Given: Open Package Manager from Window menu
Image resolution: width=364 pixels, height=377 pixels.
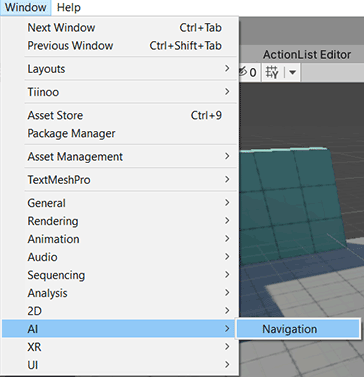Looking at the screenshot, I should pyautogui.click(x=120, y=133).
